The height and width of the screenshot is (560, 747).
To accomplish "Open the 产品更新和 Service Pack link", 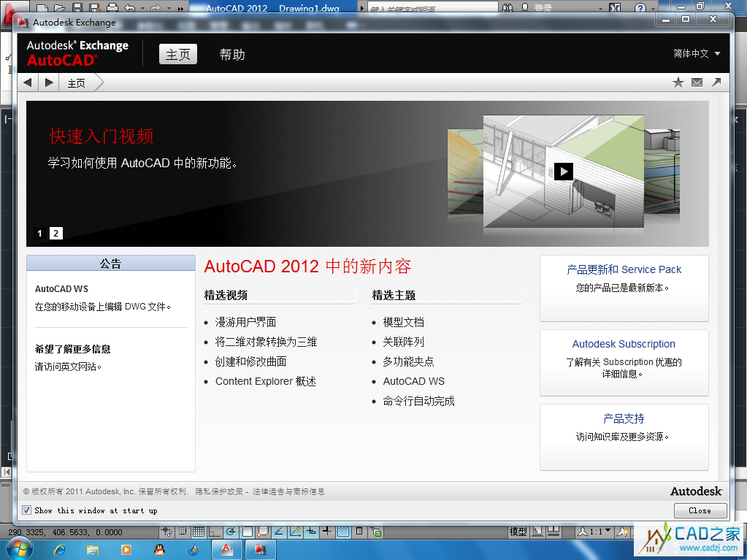I will tap(624, 269).
